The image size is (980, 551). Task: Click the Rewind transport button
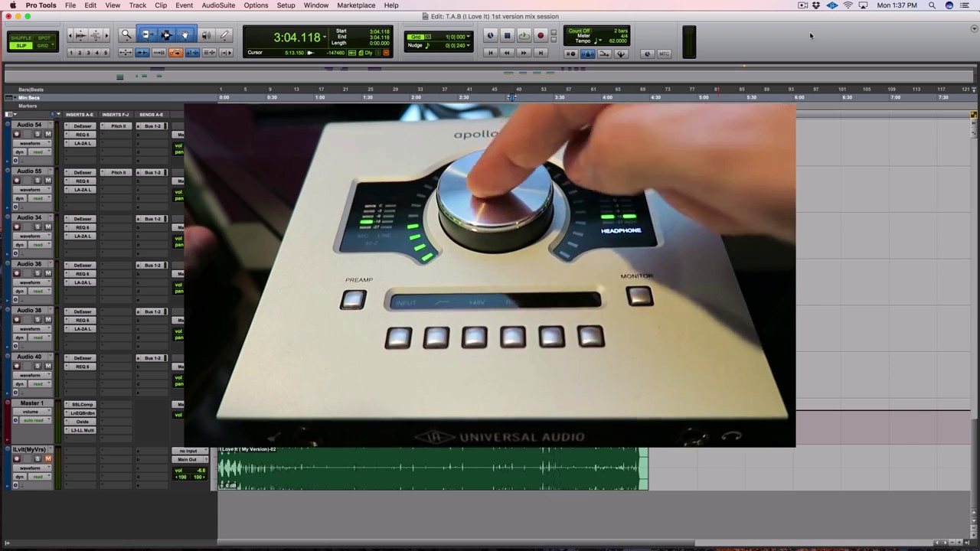(507, 53)
